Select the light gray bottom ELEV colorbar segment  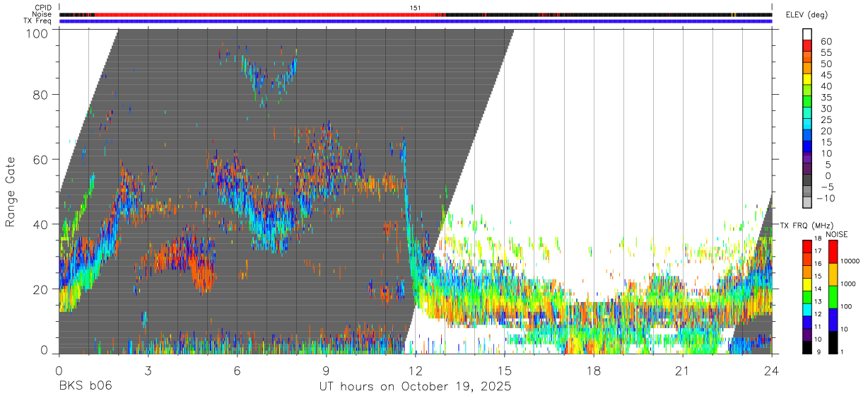pos(807,202)
